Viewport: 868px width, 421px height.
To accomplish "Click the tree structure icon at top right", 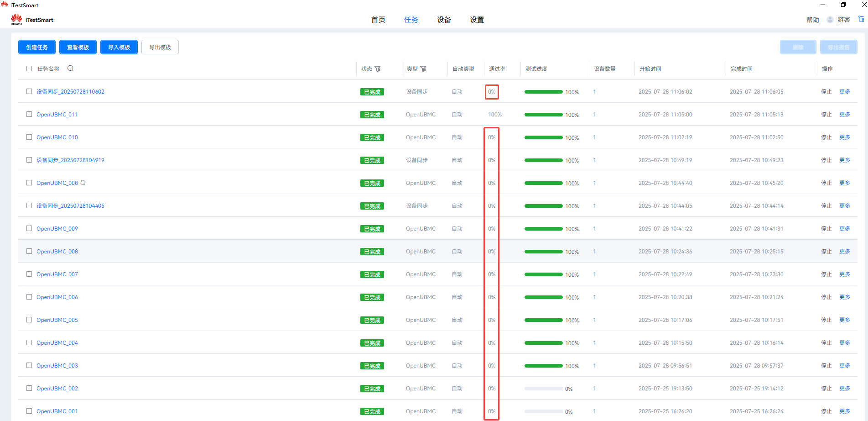I will pos(861,19).
